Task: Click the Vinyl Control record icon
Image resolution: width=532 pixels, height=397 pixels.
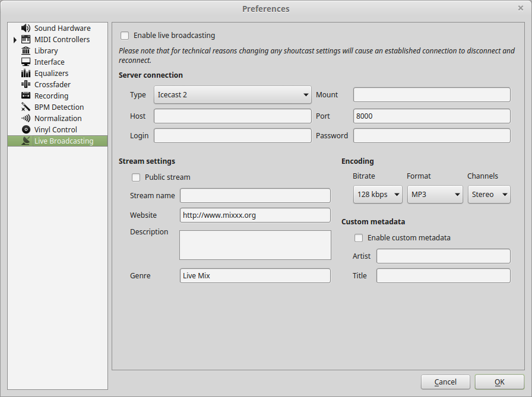Action: [x=26, y=130]
